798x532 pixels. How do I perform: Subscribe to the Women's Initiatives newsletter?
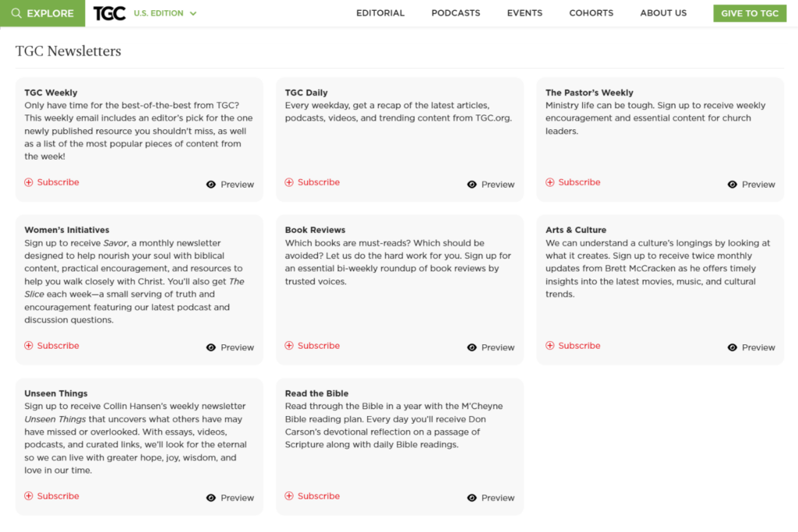[52, 345]
